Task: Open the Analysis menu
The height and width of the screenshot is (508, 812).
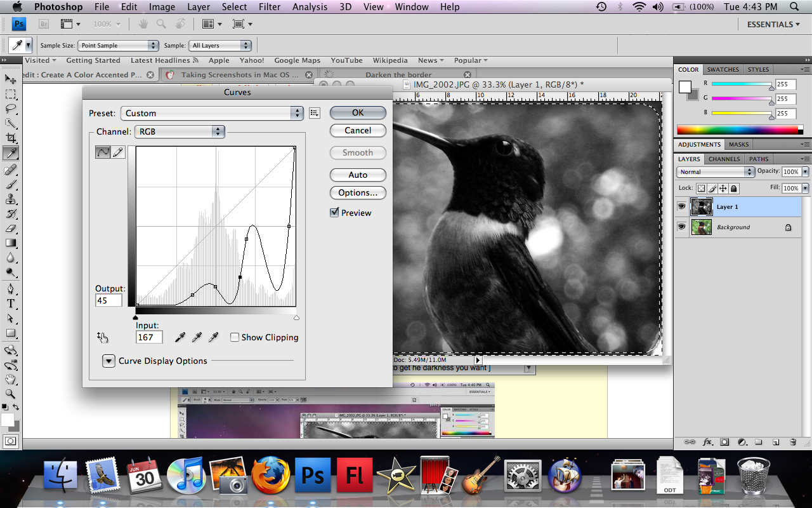Action: (x=309, y=7)
